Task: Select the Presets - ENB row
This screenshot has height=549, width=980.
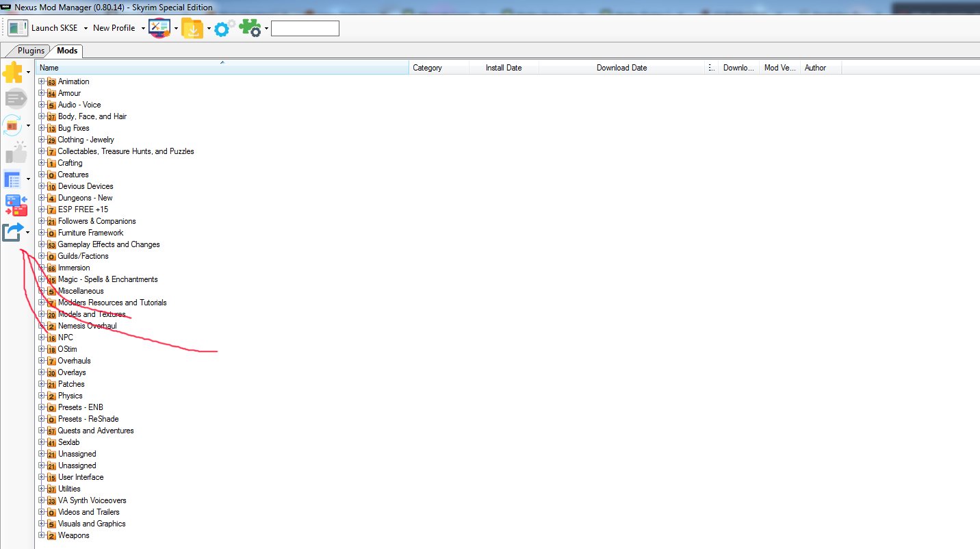Action: pyautogui.click(x=81, y=407)
